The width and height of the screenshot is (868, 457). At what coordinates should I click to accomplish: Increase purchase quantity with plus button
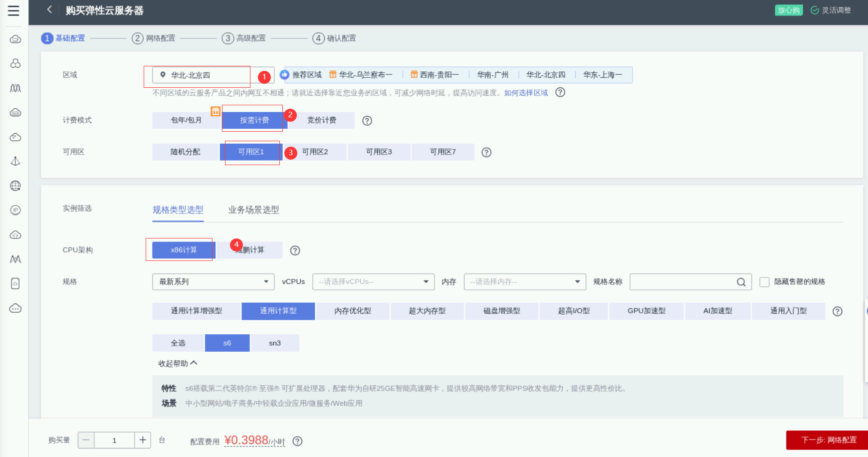tap(143, 440)
